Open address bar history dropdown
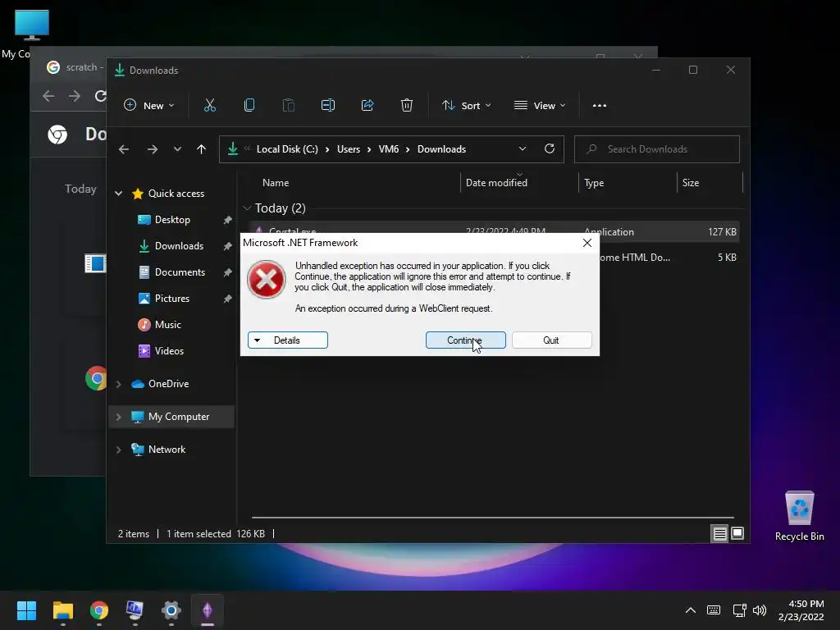 pos(523,149)
